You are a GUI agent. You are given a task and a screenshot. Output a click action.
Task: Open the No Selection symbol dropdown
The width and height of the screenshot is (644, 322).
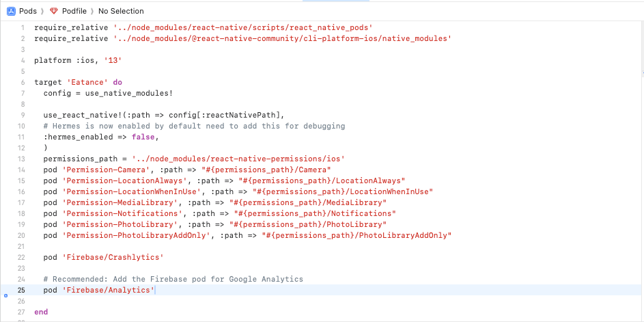click(121, 11)
